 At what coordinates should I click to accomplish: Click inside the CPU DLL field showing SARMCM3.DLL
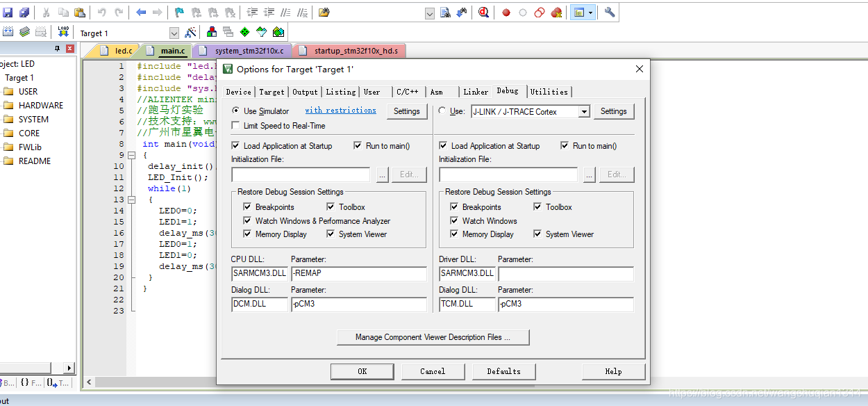click(259, 273)
